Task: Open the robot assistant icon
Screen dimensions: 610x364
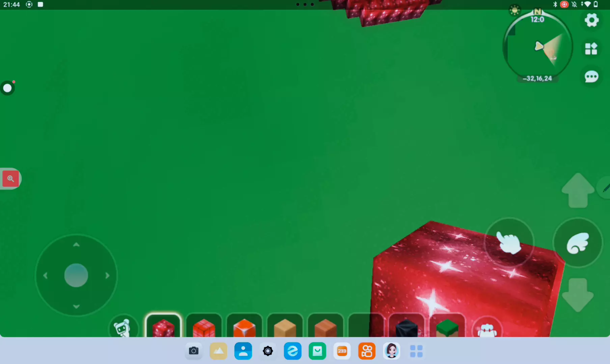Action: [122, 327]
